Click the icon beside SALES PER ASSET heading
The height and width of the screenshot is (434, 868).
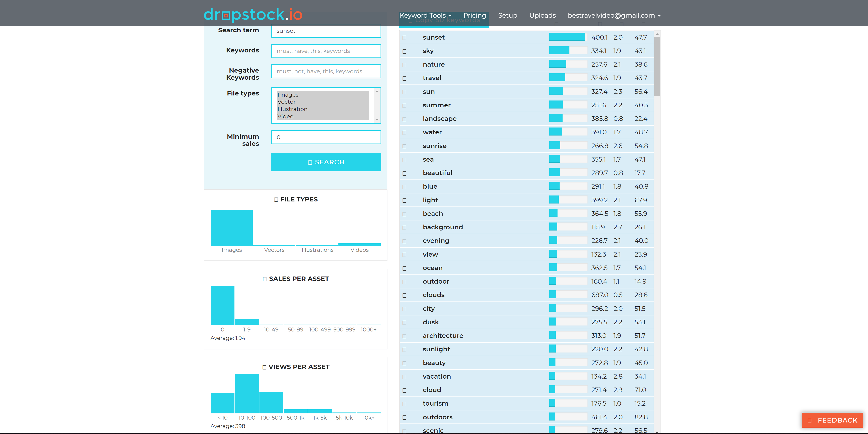264,279
